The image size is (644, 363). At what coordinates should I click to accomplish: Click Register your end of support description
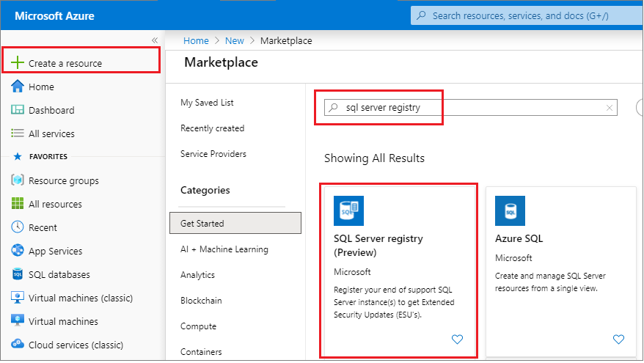(394, 302)
